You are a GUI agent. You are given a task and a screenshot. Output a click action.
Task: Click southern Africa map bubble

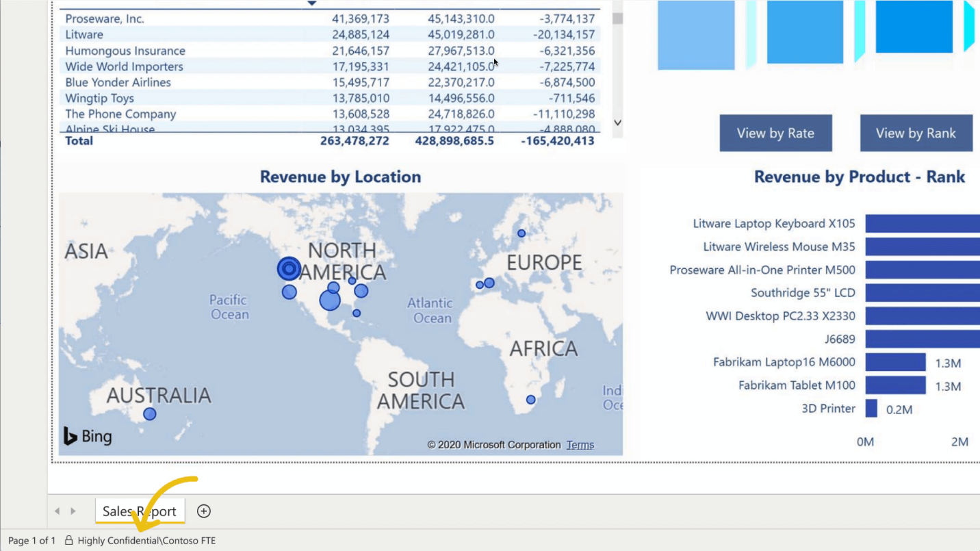(530, 400)
